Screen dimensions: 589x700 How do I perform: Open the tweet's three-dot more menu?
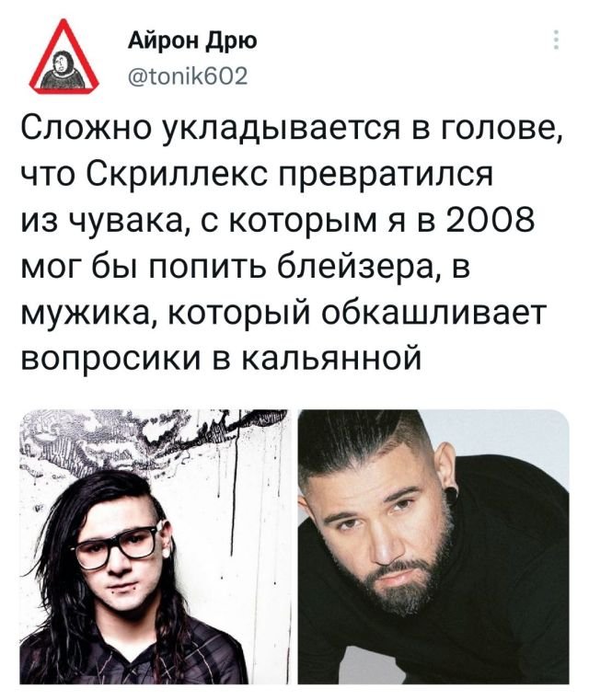click(x=557, y=40)
